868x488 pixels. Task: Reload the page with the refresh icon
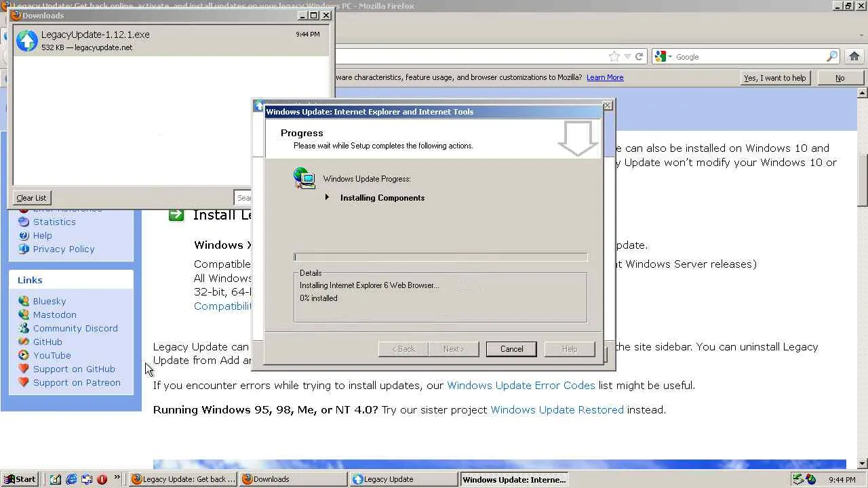(x=639, y=57)
